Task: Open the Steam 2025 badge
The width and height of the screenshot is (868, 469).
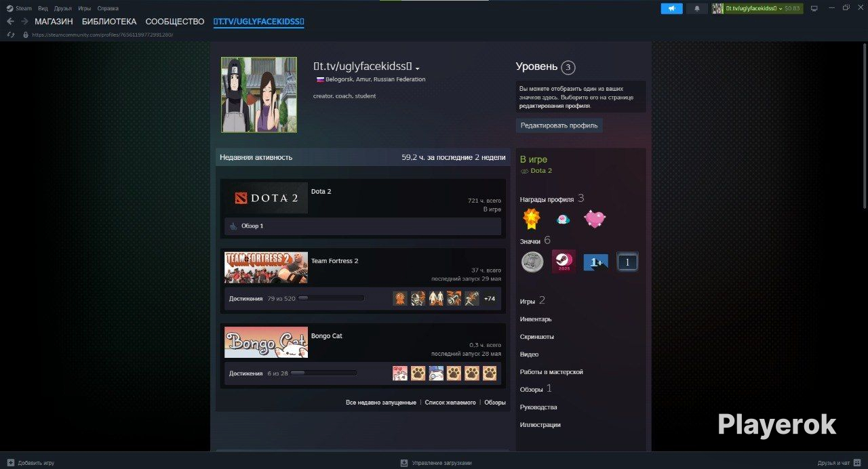Action: coord(564,262)
